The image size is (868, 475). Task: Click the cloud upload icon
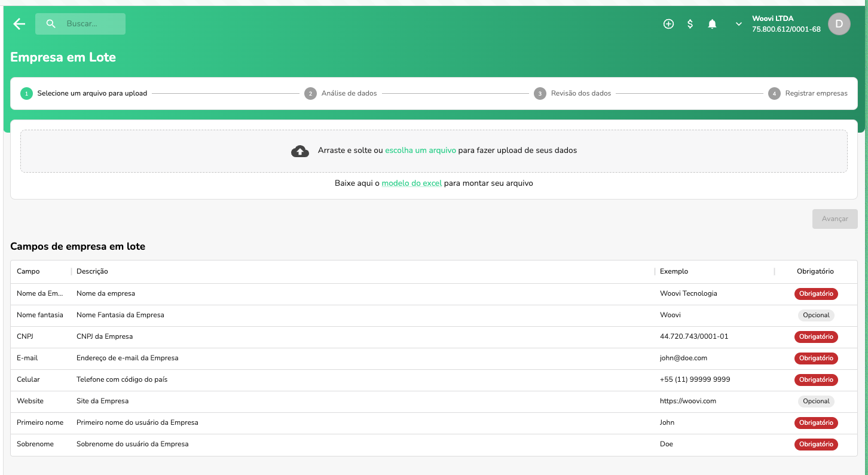[x=300, y=151]
